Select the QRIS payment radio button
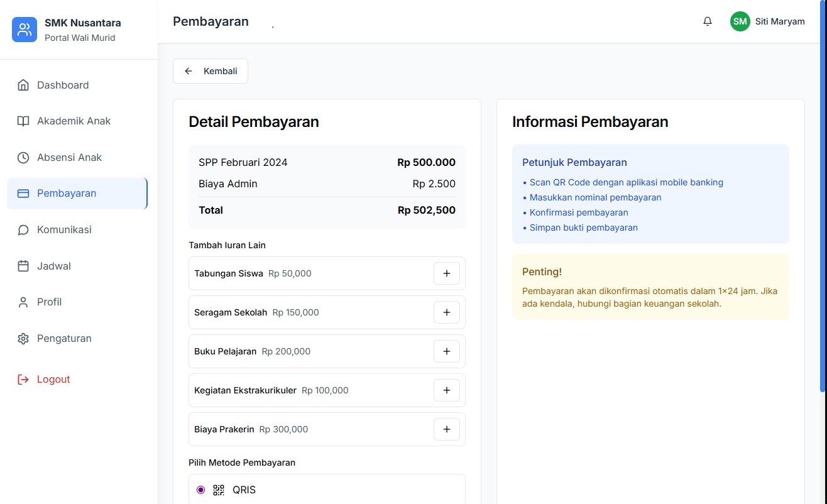The image size is (827, 504). tap(200, 490)
